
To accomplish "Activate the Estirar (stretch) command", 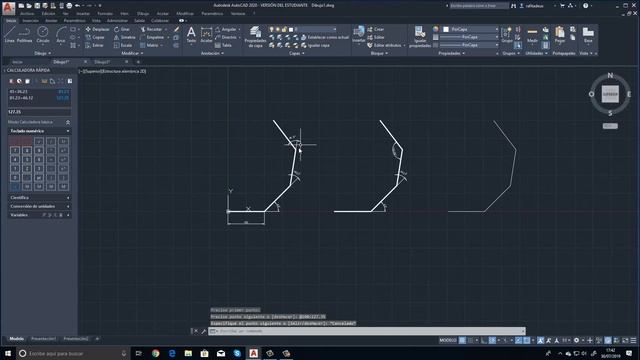I will (x=95, y=45).
